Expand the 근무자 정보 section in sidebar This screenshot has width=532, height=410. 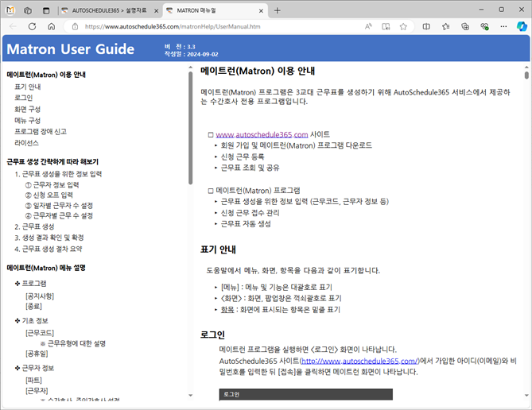[17, 369]
